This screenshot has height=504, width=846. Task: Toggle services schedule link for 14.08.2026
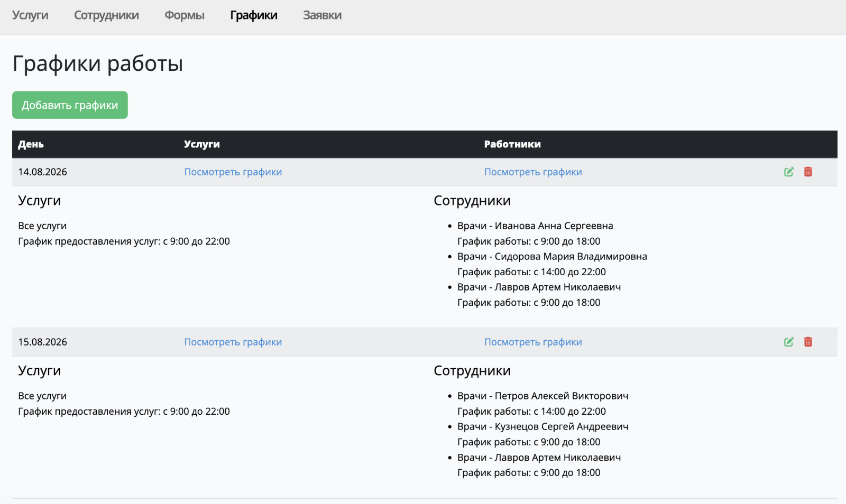pyautogui.click(x=233, y=172)
